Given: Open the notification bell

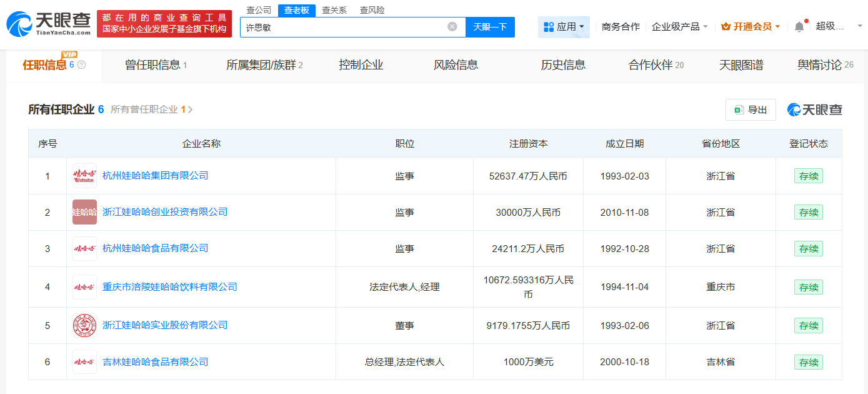Looking at the screenshot, I should point(799,27).
